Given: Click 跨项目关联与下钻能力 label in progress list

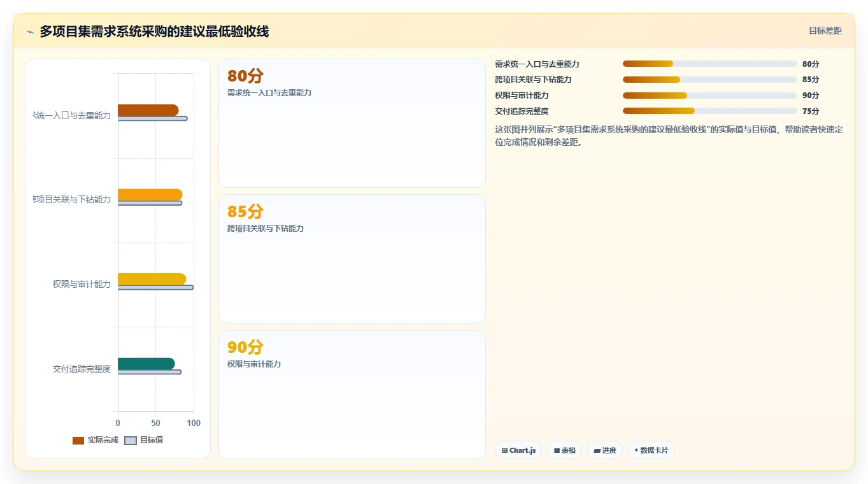Looking at the screenshot, I should pyautogui.click(x=533, y=80).
